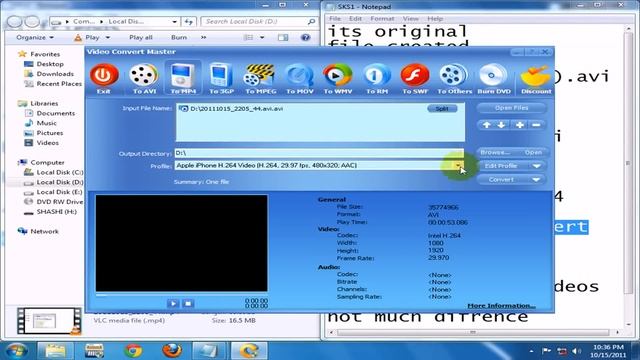Screen dimensions: 640x360
Task: Open Music library
Action: [x=47, y=123]
